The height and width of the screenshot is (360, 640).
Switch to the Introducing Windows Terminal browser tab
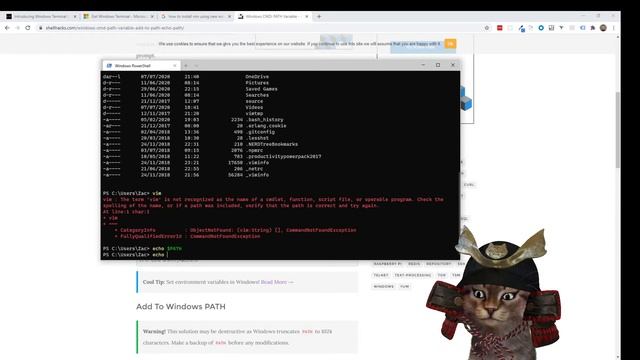click(41, 16)
